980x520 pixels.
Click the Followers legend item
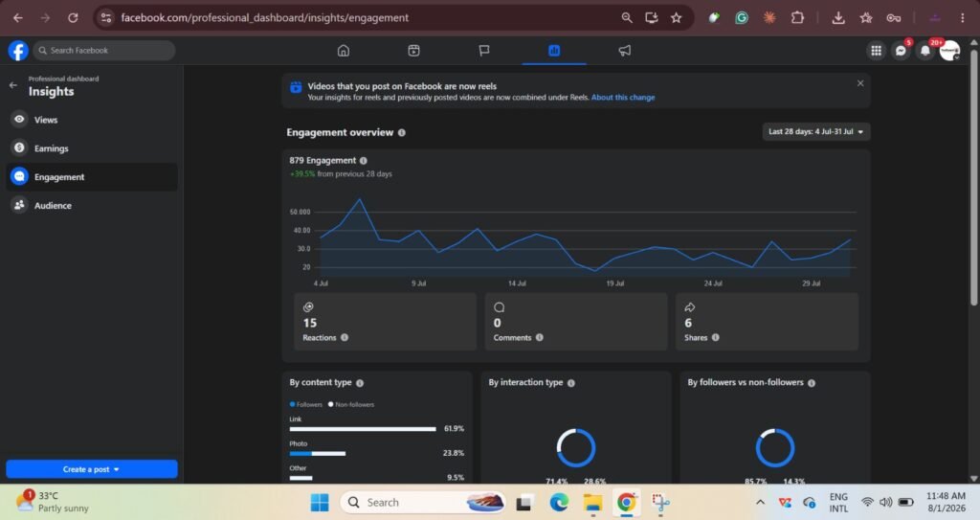[x=306, y=405]
